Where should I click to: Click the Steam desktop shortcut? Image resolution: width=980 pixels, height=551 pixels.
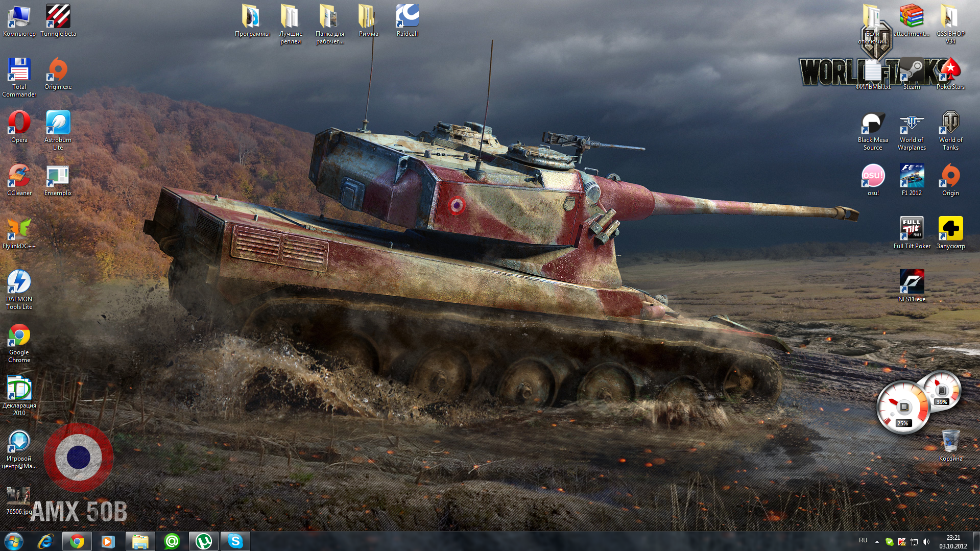pyautogui.click(x=912, y=74)
